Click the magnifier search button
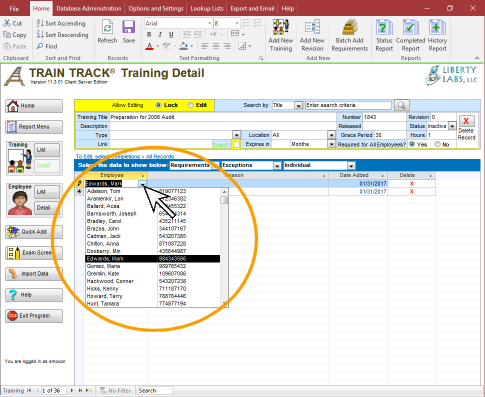Viewport: 485px width, 397px height. (x=402, y=105)
